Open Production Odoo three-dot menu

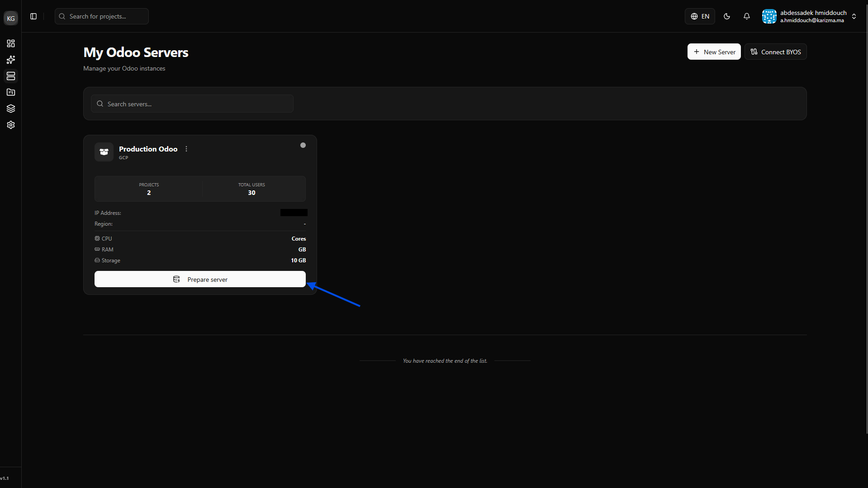point(186,149)
